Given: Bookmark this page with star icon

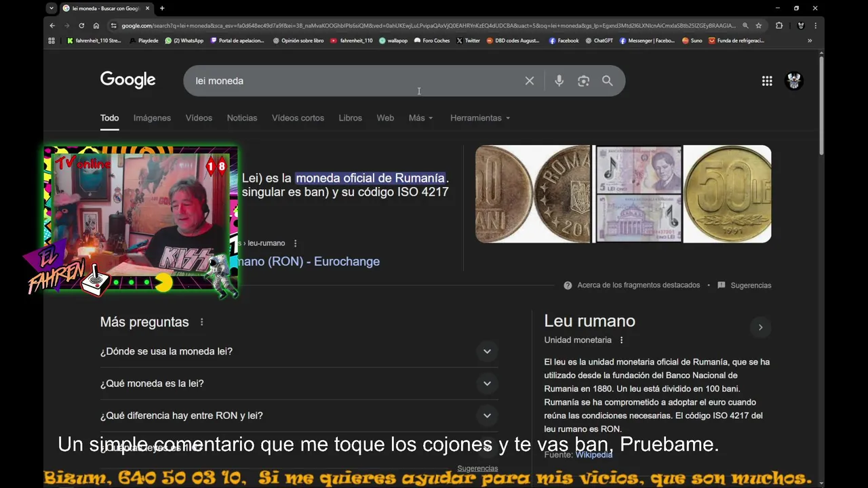Looking at the screenshot, I should (x=759, y=26).
